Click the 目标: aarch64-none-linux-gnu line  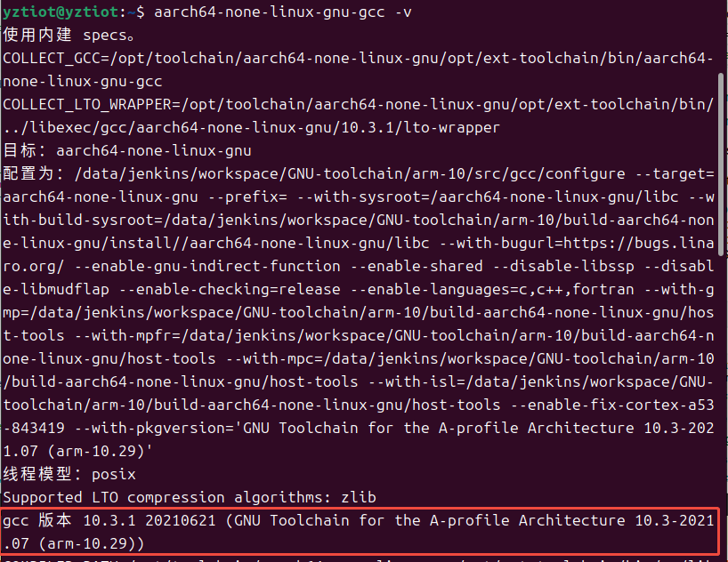click(127, 151)
